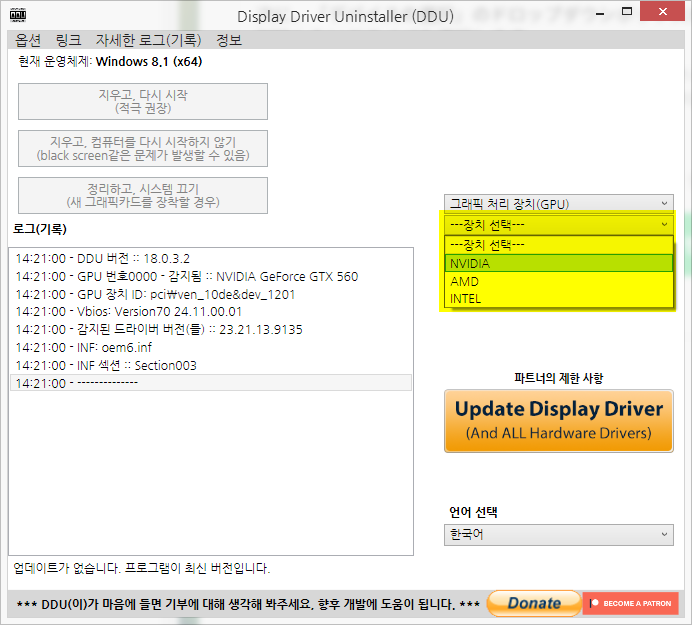Click the DDU app icon in title bar

[18, 15]
